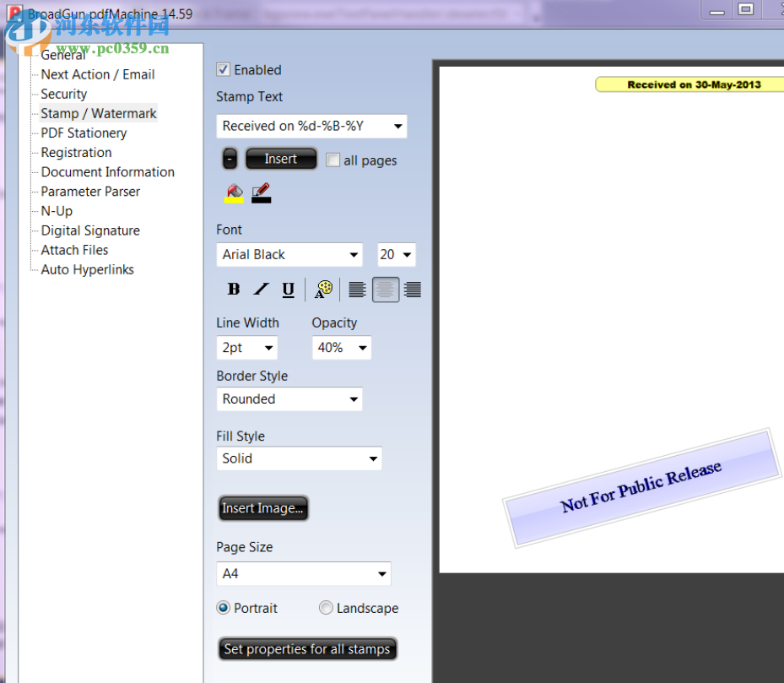Toggle bold font style

[234, 290]
